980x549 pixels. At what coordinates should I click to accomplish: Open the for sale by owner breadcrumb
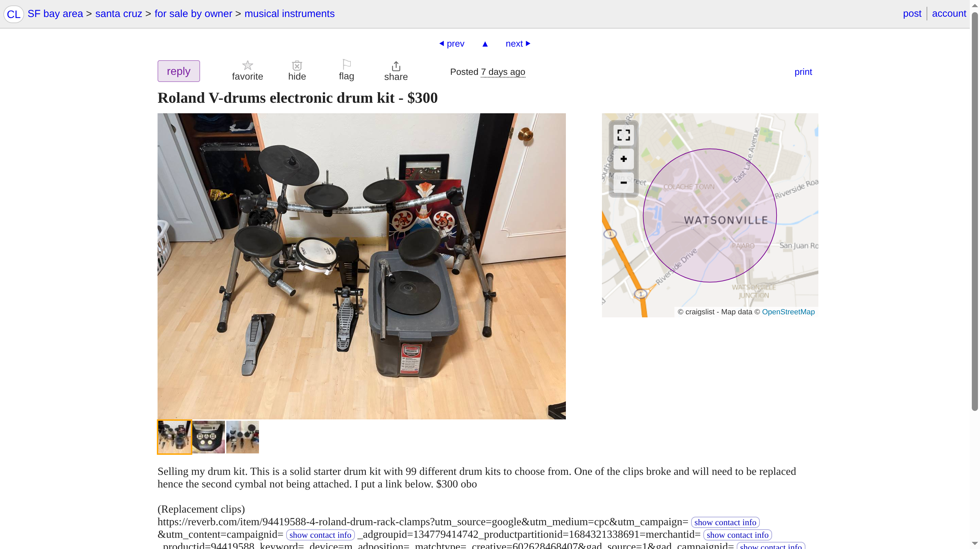pyautogui.click(x=193, y=14)
